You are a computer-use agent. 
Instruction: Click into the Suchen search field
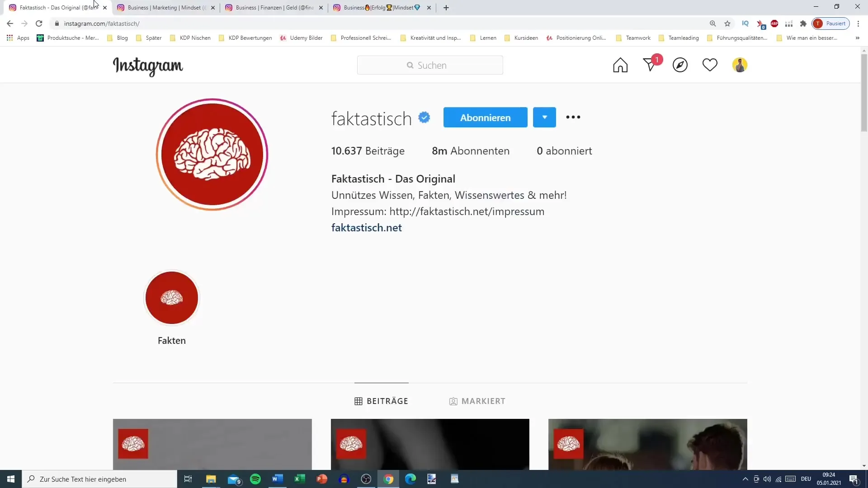[x=430, y=65]
